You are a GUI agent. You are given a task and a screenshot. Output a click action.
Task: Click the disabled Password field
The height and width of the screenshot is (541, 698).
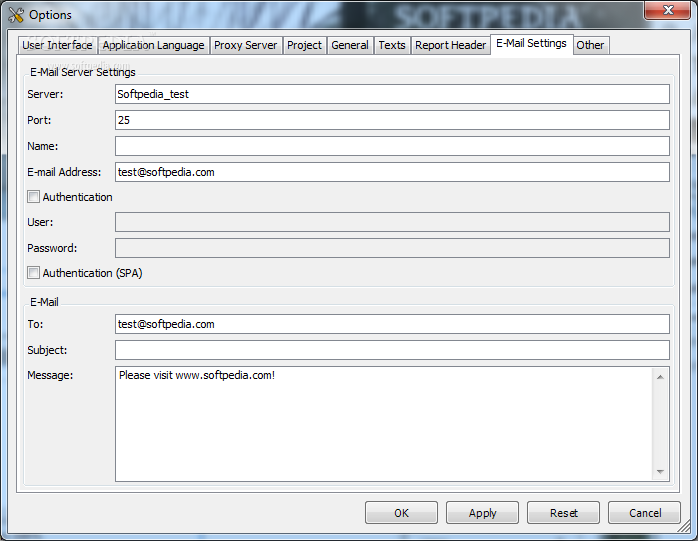pos(392,248)
